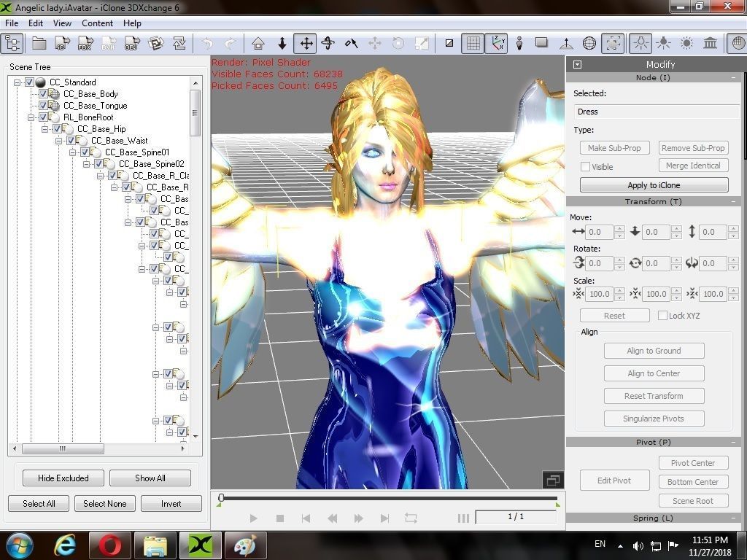This screenshot has height=560, width=747.
Task: Click the Apply to iClone button
Action: point(654,184)
